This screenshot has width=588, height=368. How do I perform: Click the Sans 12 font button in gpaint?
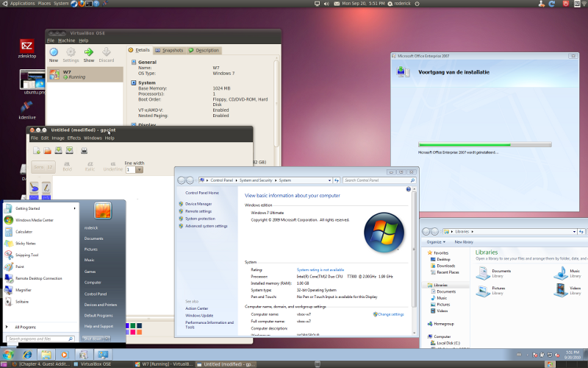tap(43, 167)
